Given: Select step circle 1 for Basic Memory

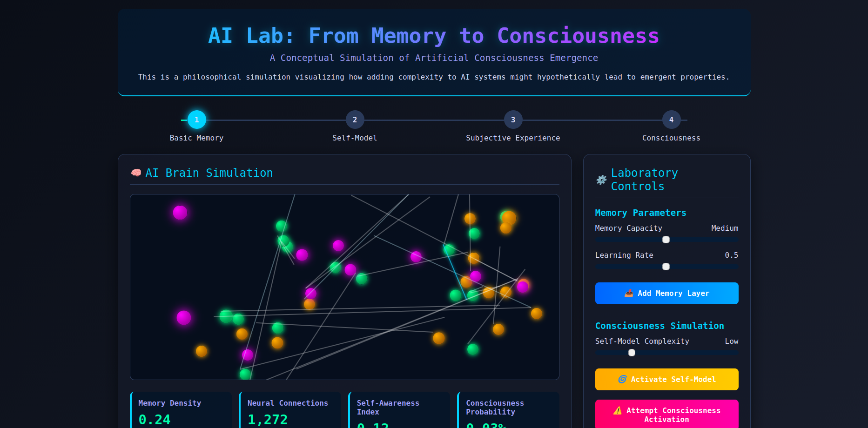Looking at the screenshot, I should (196, 120).
